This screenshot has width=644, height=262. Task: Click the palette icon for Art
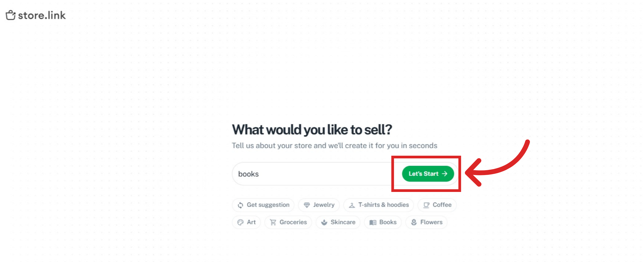(x=240, y=222)
